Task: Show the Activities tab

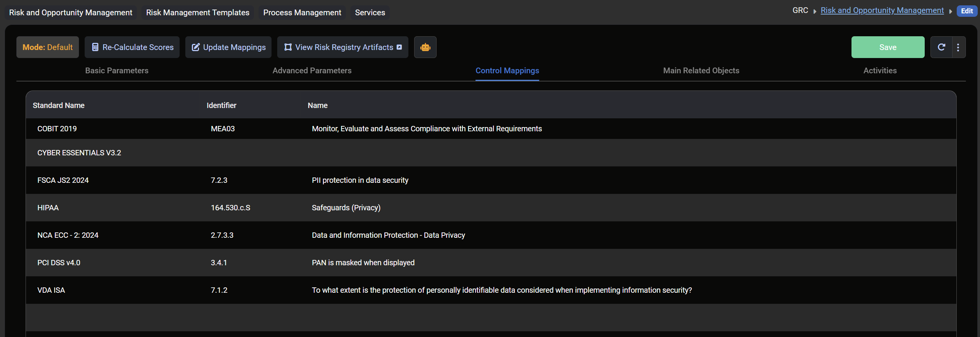Action: (x=880, y=71)
